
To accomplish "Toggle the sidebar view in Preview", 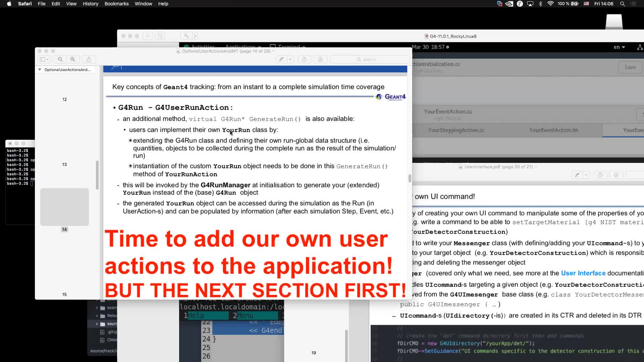I will click(43, 59).
